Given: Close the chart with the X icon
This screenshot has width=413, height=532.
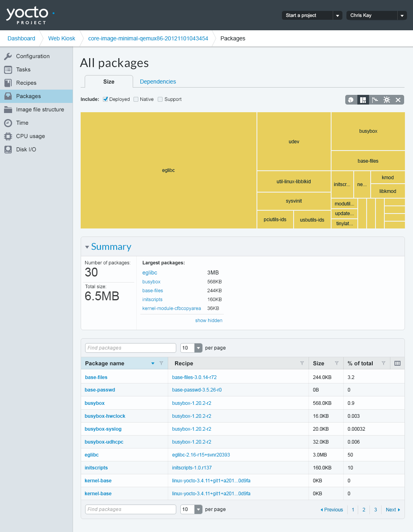Looking at the screenshot, I should (398, 100).
